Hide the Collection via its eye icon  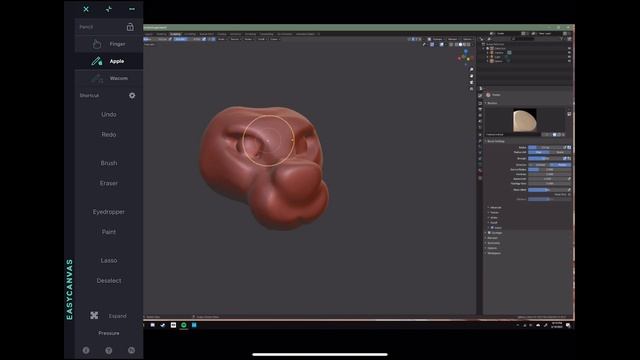point(569,48)
